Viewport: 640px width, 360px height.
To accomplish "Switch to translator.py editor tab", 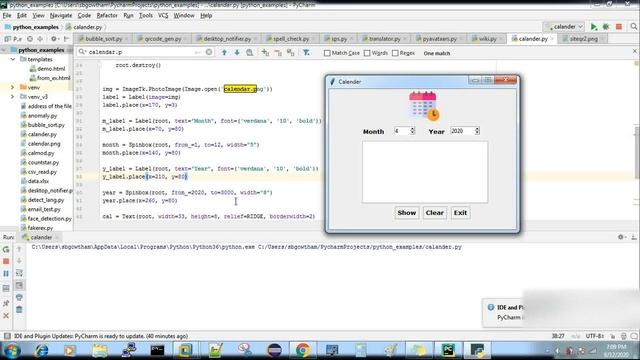I will (384, 39).
